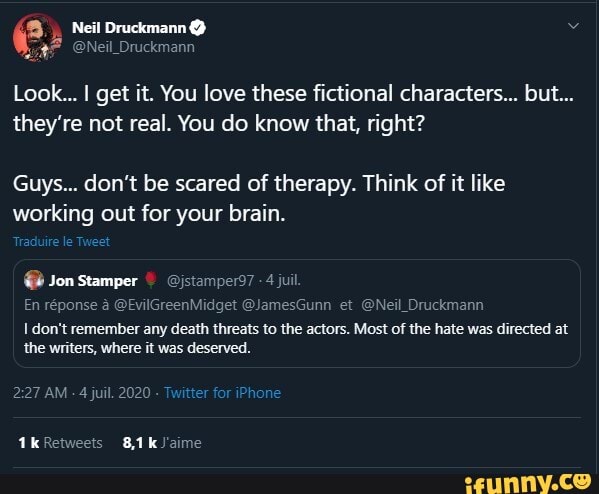Open the tweet options chevron menu
This screenshot has width=599, height=494.
coord(573,26)
